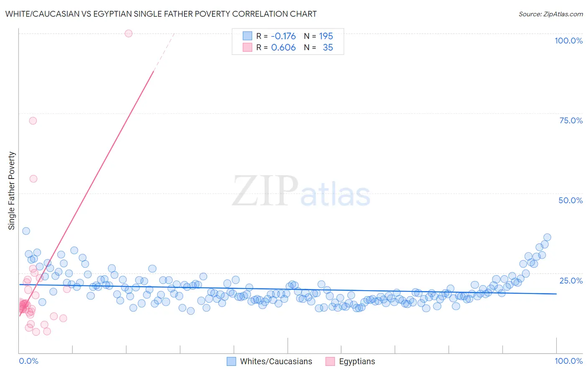Click the blue Whites/Caucasians legend swatch at bottom

[x=231, y=361]
